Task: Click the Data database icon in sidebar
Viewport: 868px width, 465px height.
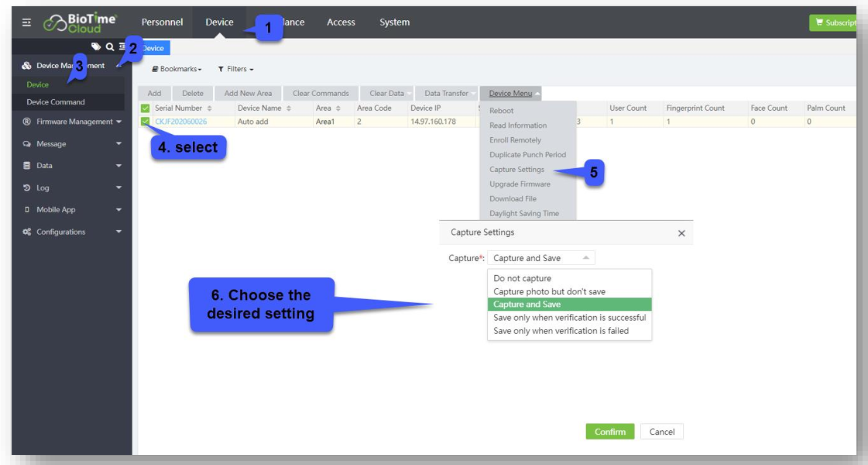Action: pyautogui.click(x=27, y=166)
